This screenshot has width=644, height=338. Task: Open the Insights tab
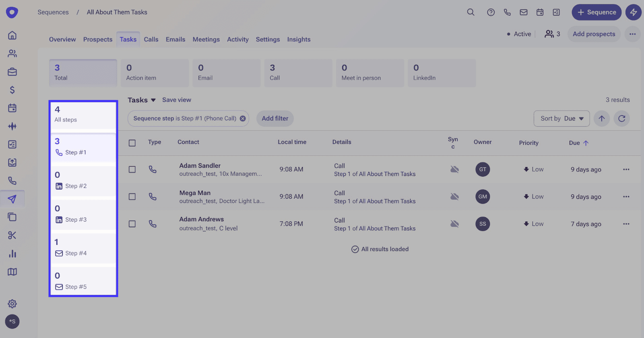(x=299, y=39)
